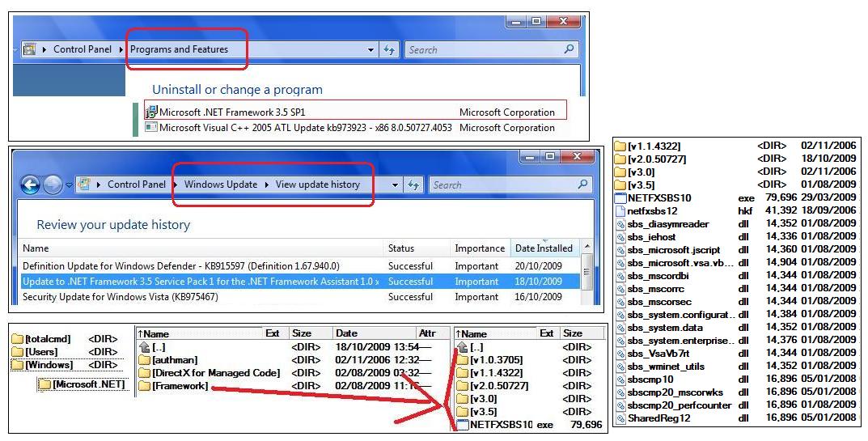
Task: Click Windows Update breadcrumb
Action: tap(220, 184)
